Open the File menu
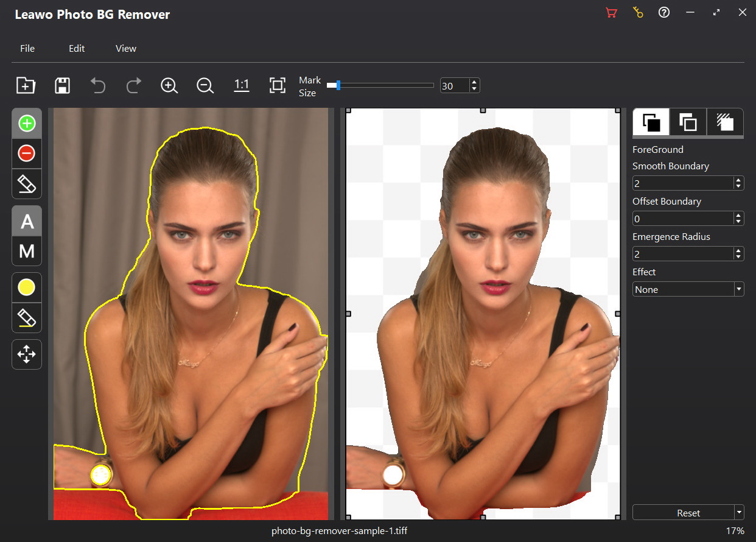 click(27, 49)
